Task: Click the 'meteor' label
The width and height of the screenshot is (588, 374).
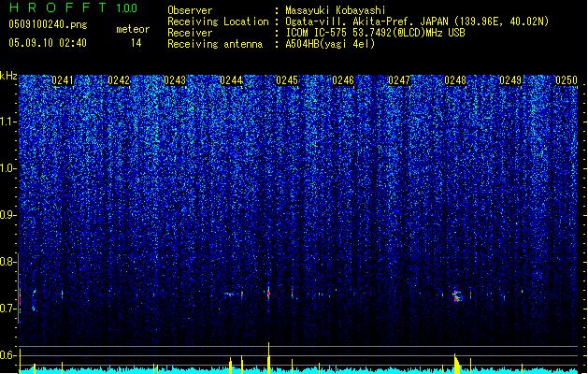Action: tap(133, 29)
